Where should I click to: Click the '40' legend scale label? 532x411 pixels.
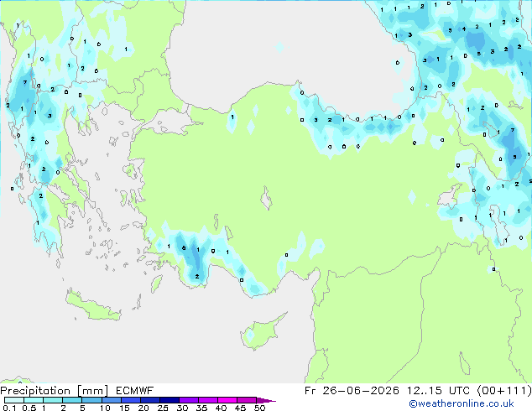[221, 408]
